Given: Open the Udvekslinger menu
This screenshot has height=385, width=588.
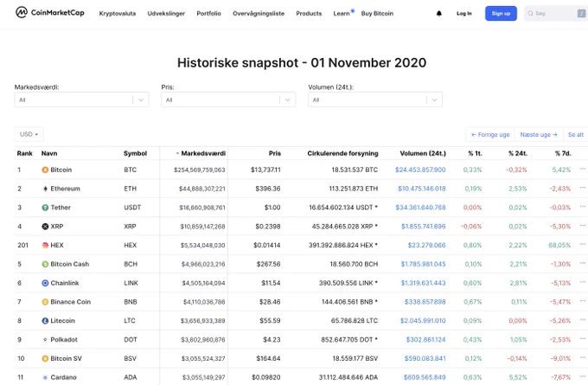Looking at the screenshot, I should coord(166,14).
